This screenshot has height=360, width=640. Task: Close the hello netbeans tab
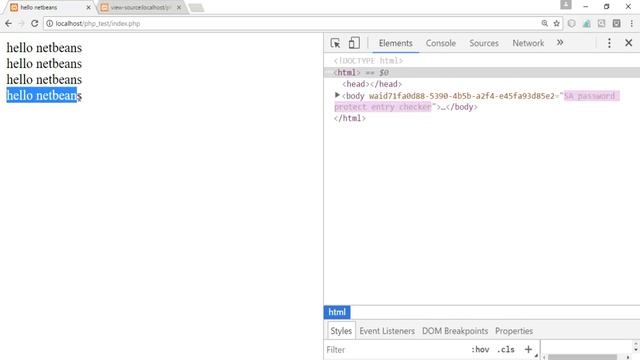pyautogui.click(x=88, y=8)
